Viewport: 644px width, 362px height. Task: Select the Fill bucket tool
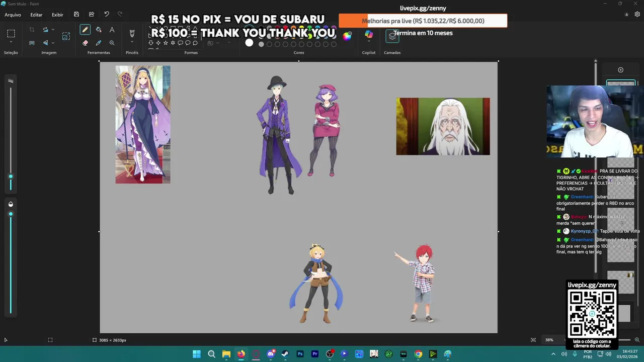point(99,30)
